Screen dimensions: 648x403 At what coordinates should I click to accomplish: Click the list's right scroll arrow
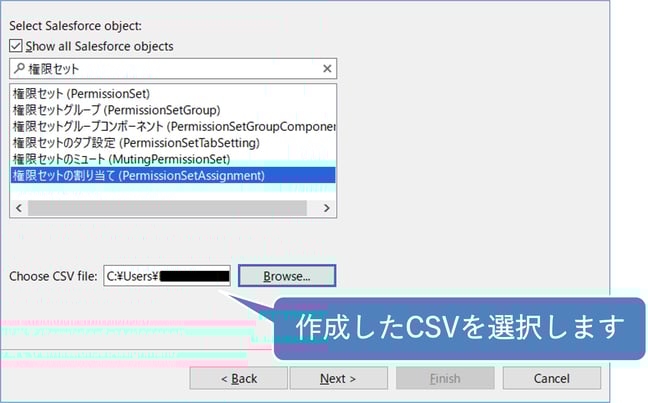326,207
